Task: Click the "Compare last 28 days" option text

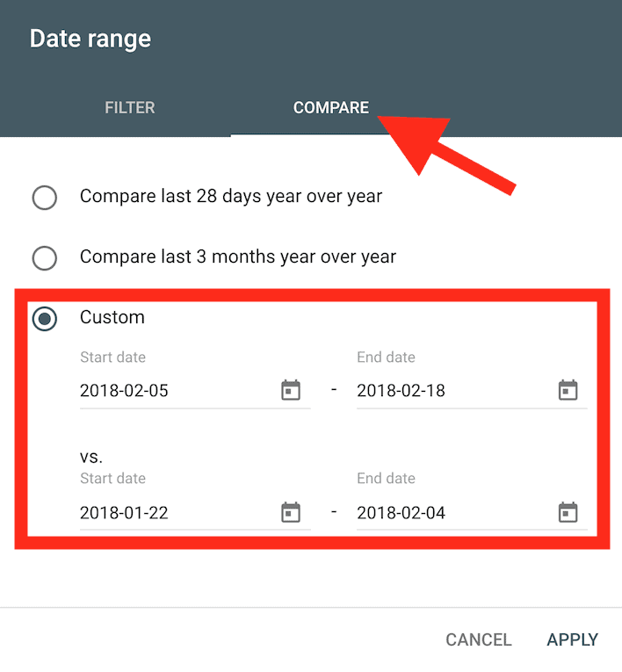Action: [231, 197]
